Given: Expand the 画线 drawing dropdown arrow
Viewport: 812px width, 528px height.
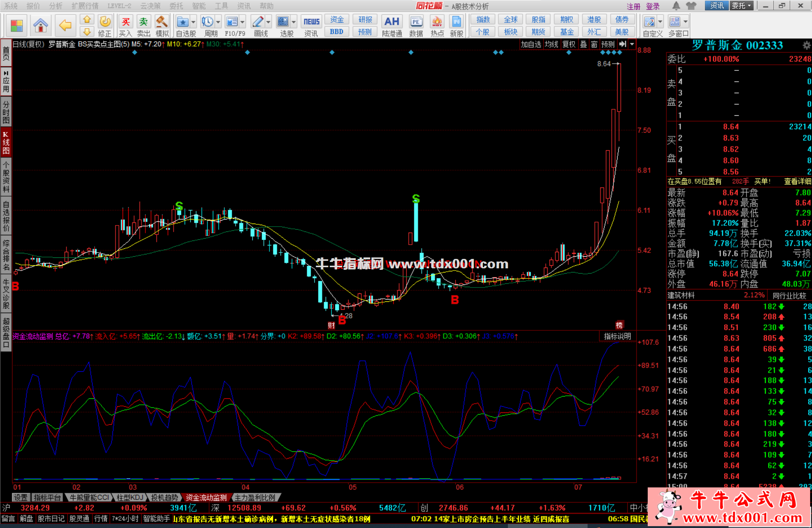Looking at the screenshot, I should tap(268, 22).
